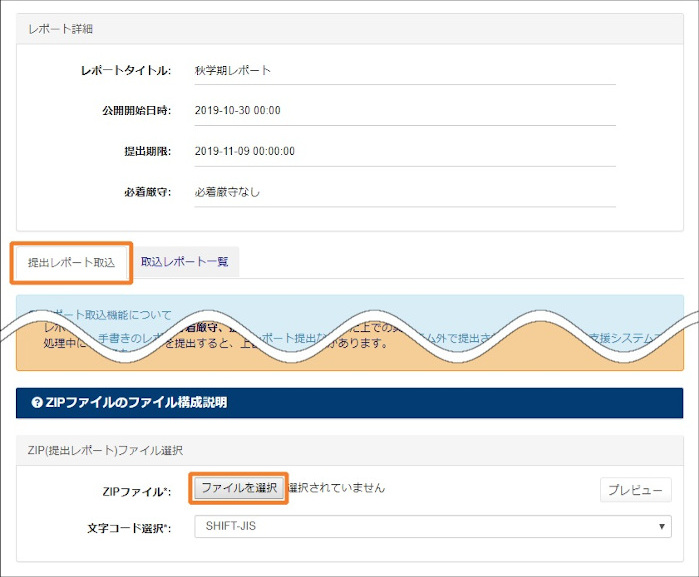Open the 取込レポート一覧 tab
The width and height of the screenshot is (699, 577).
[185, 262]
